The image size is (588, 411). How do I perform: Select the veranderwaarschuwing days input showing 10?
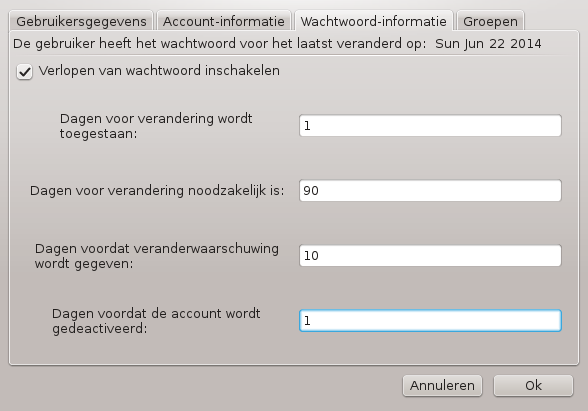tap(430, 255)
